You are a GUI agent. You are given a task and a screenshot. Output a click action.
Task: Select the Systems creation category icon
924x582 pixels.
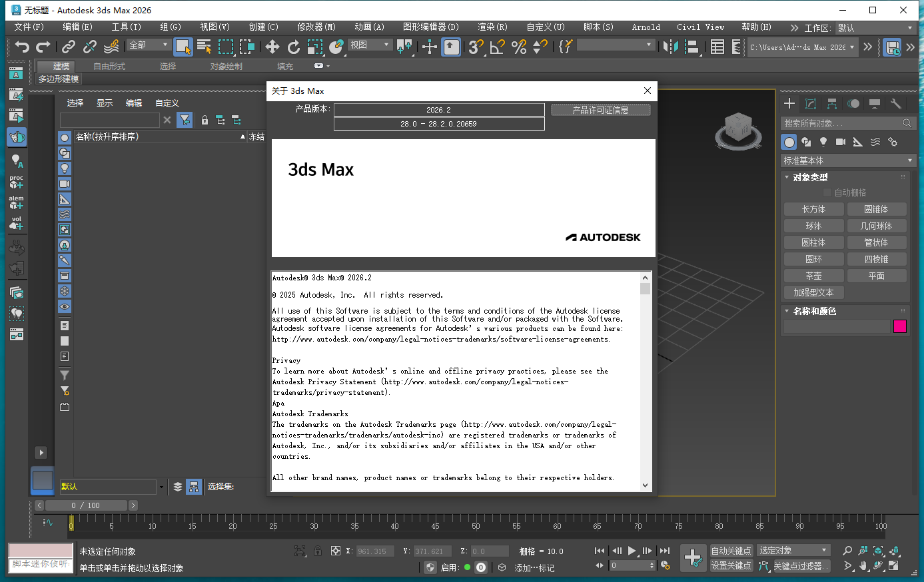click(x=893, y=142)
